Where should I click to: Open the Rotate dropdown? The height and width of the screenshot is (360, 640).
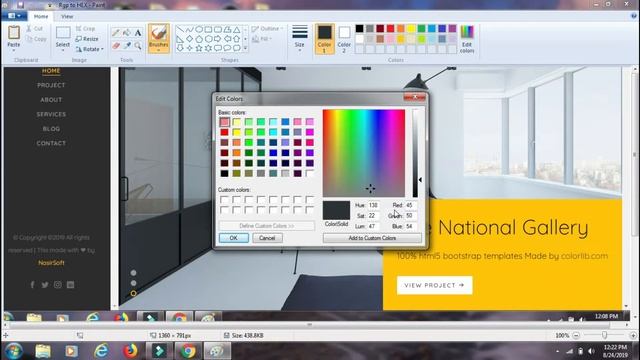pos(90,49)
